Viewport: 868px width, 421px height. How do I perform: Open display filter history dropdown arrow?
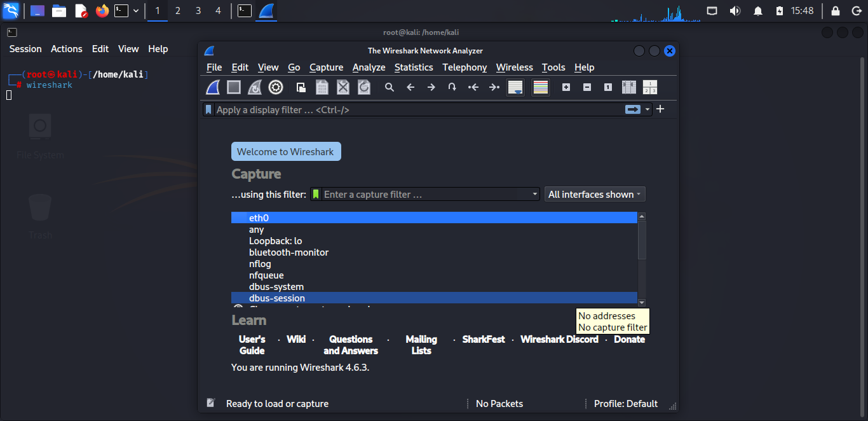pos(648,109)
